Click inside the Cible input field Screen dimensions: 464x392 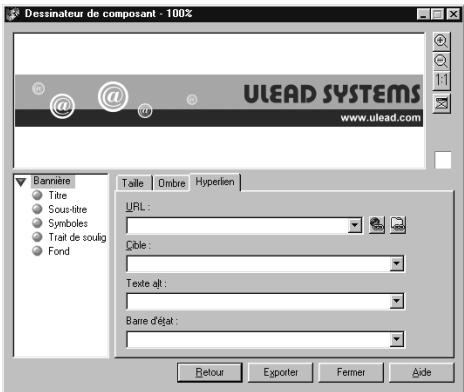point(258,264)
